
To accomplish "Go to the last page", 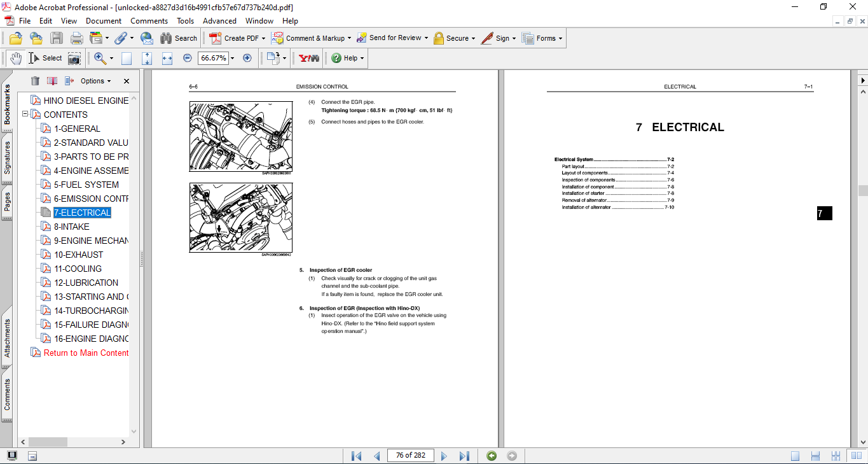I will (464, 456).
